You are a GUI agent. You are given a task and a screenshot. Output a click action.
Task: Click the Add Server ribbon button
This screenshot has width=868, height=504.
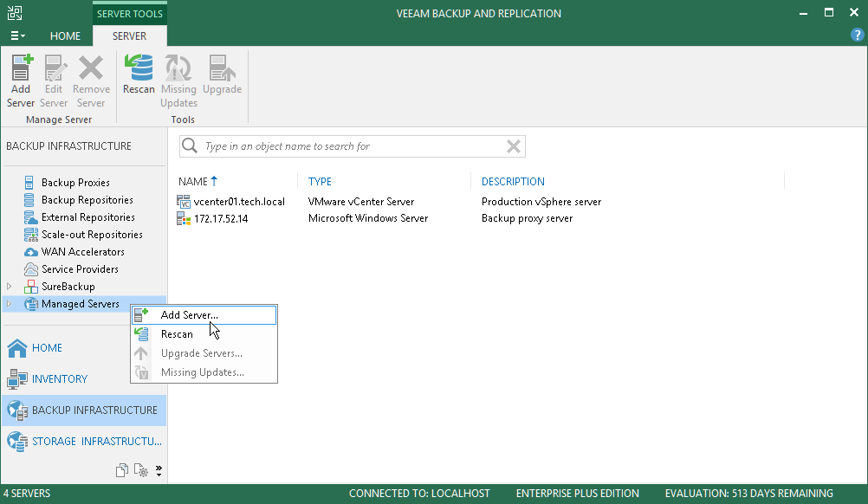click(21, 81)
